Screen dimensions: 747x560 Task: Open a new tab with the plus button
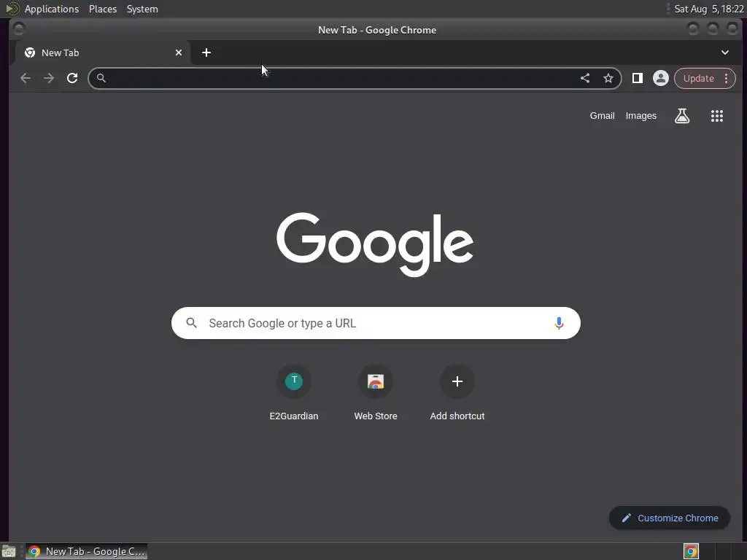(x=206, y=52)
